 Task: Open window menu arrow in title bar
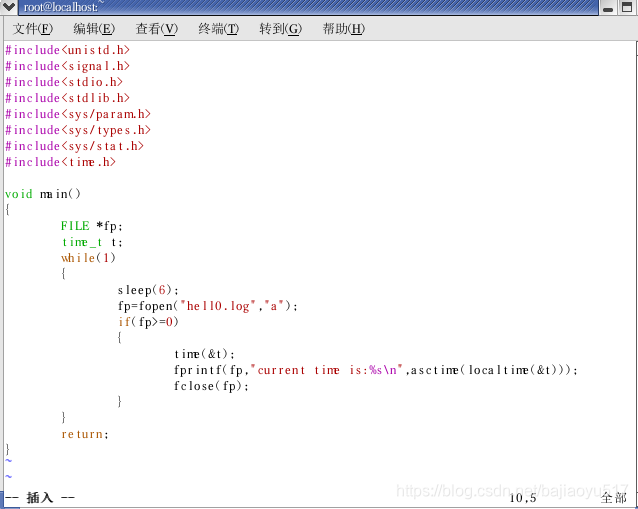point(8,7)
